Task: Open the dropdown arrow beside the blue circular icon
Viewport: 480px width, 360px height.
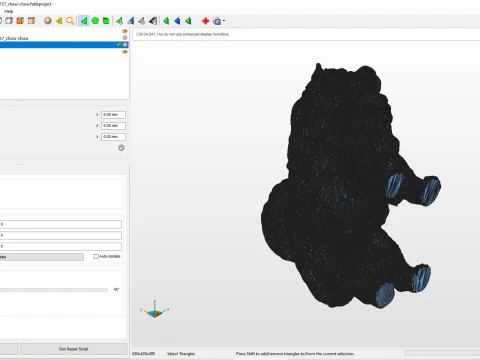Action: tap(224, 21)
